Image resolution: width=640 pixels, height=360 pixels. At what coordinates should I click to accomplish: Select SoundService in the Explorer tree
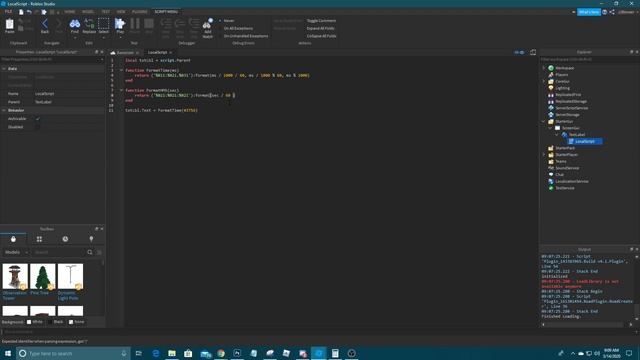pyautogui.click(x=567, y=168)
